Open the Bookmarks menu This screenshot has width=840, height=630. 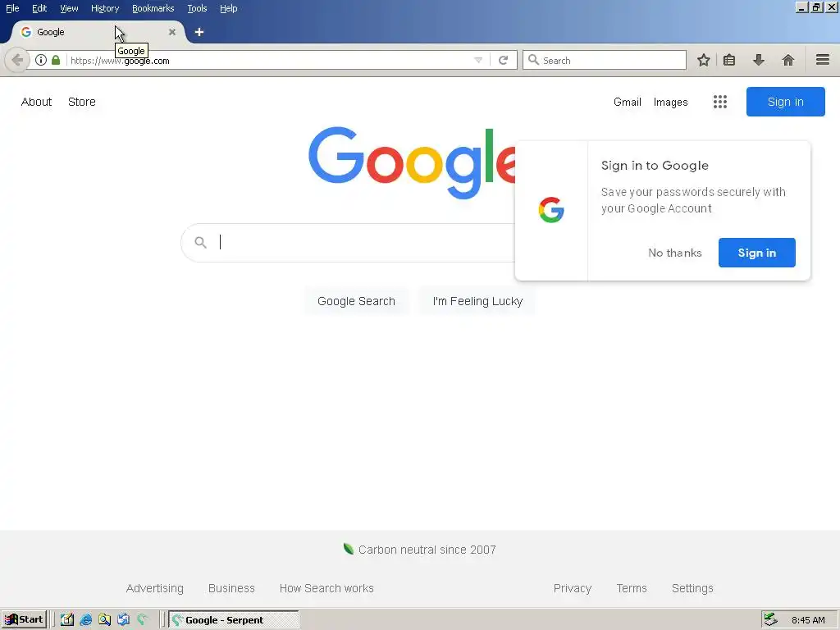(153, 8)
